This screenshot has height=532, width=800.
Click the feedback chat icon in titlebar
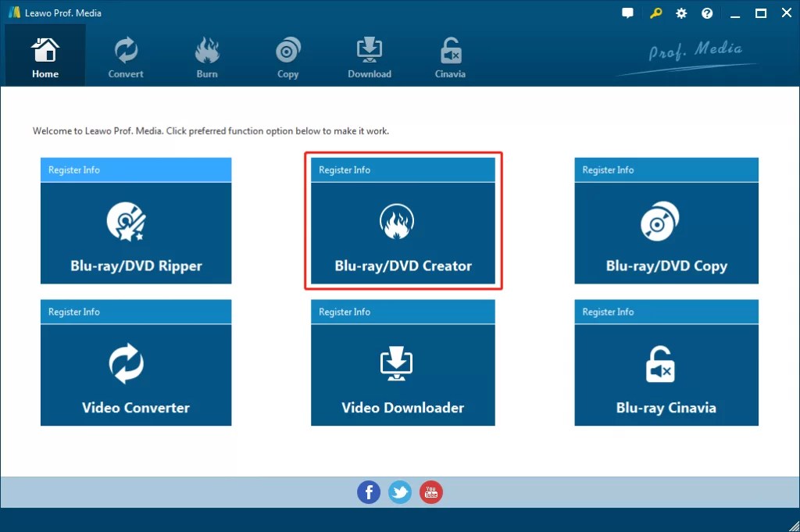(x=627, y=12)
